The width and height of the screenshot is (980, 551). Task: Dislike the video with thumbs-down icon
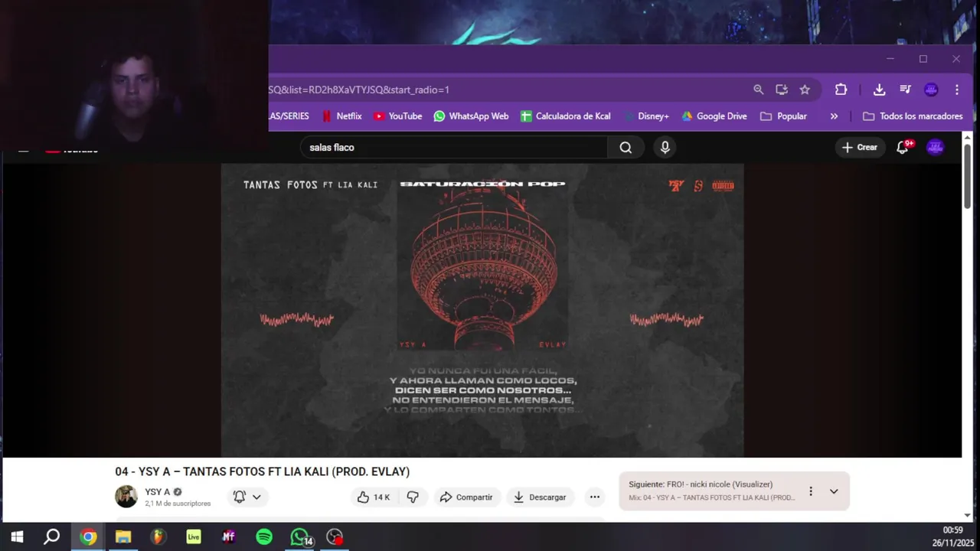pos(413,497)
